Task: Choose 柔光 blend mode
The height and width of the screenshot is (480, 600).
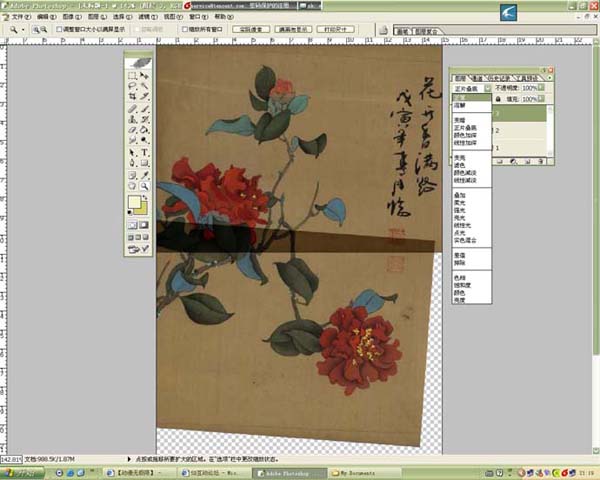Action: (x=471, y=203)
